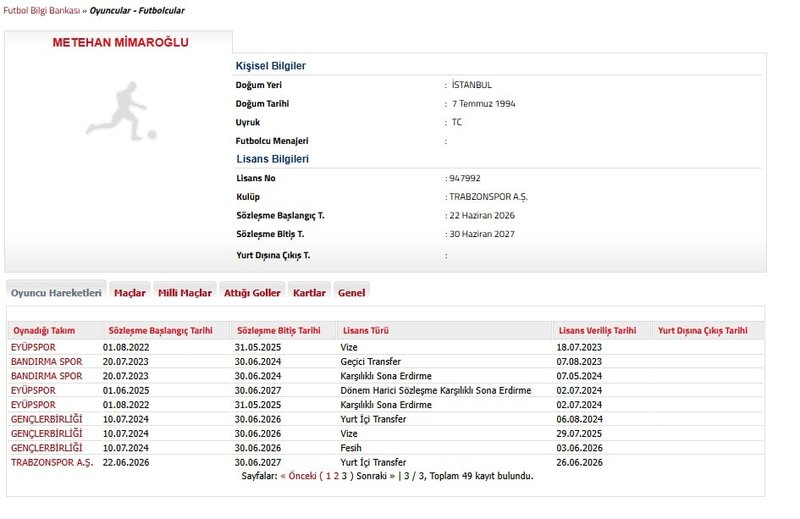Click contract end 30 Haziran 2027
800x519 pixels.
point(482,234)
